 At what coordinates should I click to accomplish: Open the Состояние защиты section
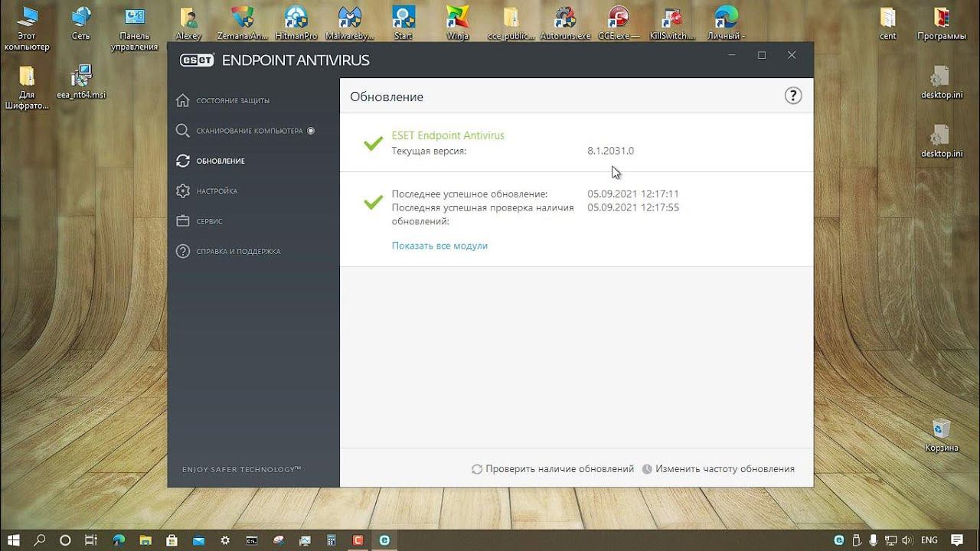point(222,100)
